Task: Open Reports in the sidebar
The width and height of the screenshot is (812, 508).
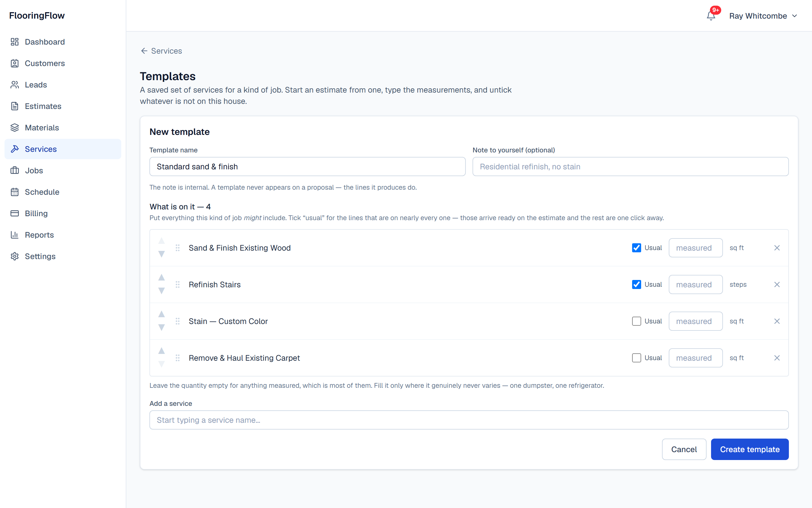Action: [x=63, y=235]
